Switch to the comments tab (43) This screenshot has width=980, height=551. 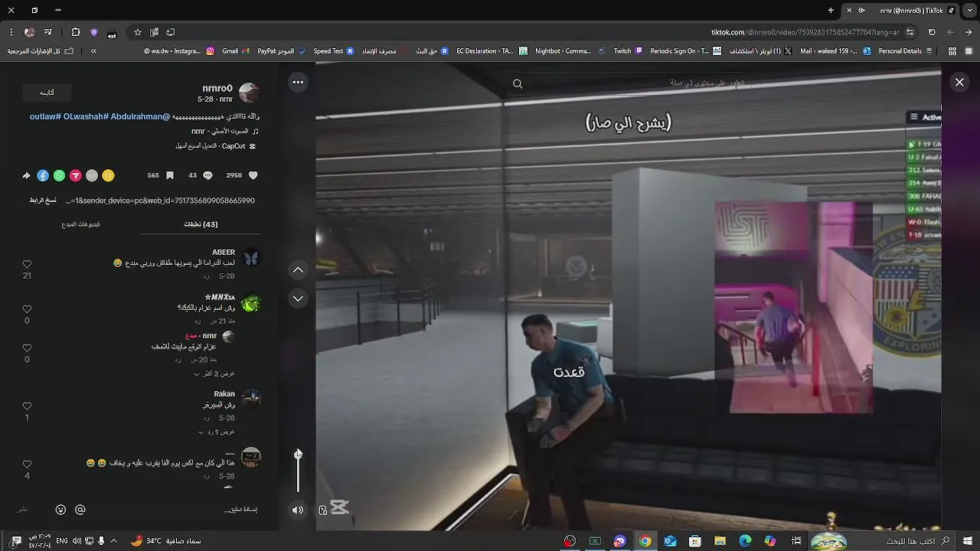click(201, 224)
